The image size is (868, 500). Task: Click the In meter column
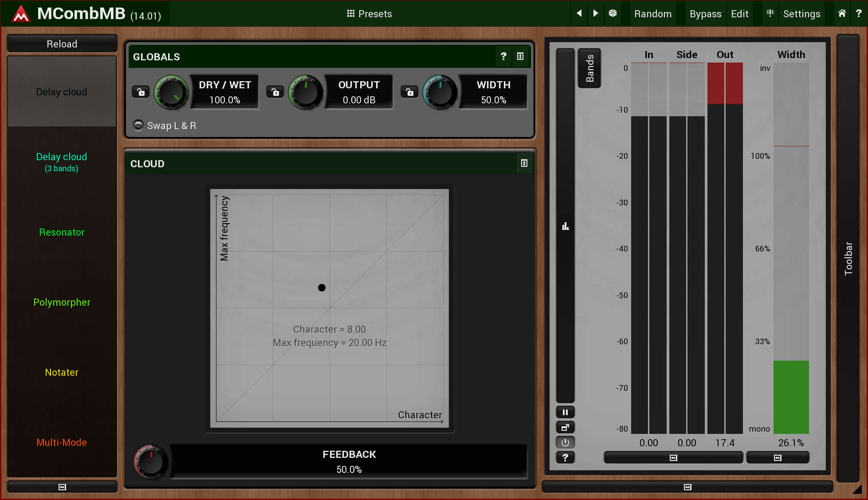point(648,248)
